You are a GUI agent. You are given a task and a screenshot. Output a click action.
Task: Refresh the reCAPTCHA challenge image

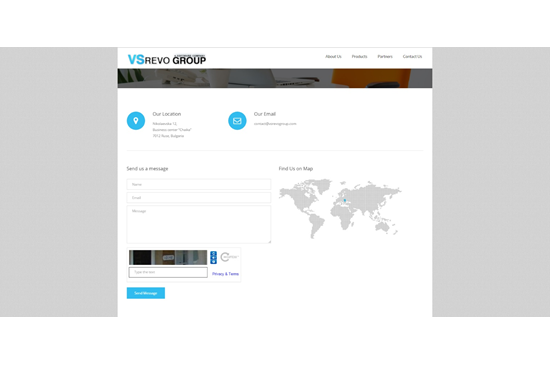[x=213, y=253]
